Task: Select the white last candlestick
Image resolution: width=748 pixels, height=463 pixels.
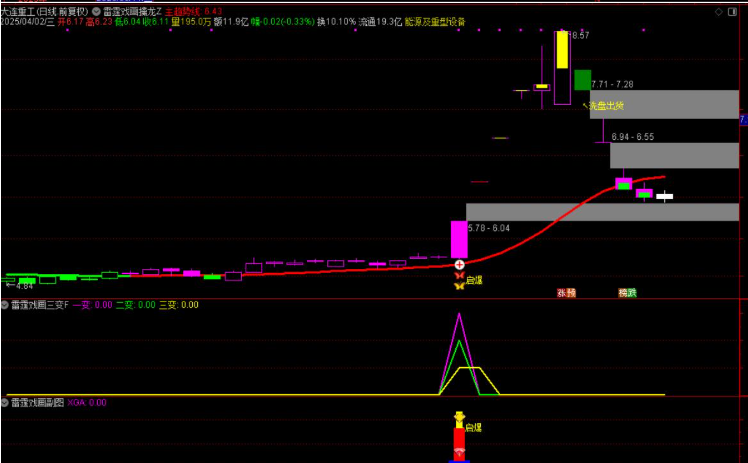Action: (664, 196)
